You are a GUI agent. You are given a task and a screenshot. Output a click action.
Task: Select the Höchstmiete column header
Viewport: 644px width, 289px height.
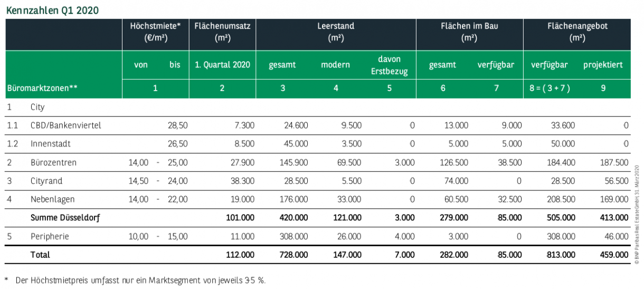click(155, 32)
